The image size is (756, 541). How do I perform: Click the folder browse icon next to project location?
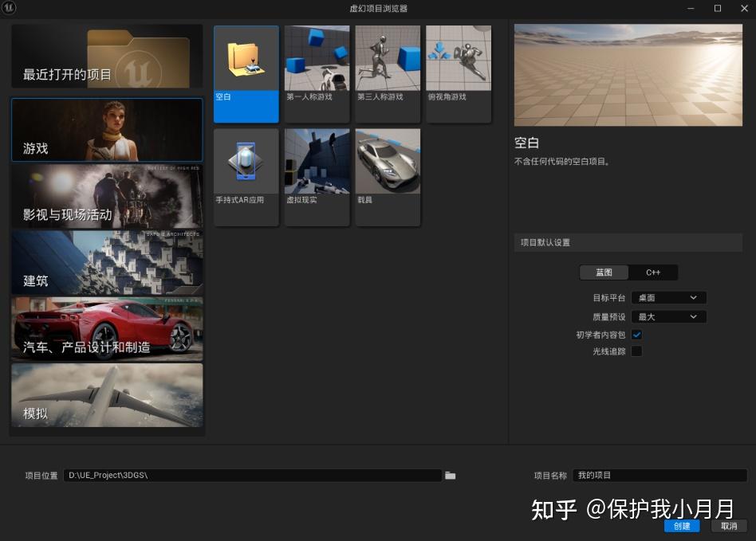point(450,475)
